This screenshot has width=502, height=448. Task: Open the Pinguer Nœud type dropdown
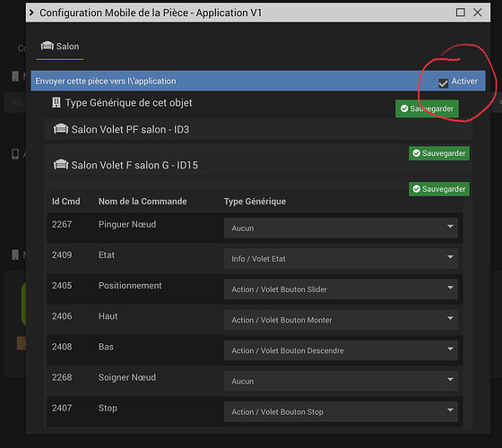[x=341, y=228]
